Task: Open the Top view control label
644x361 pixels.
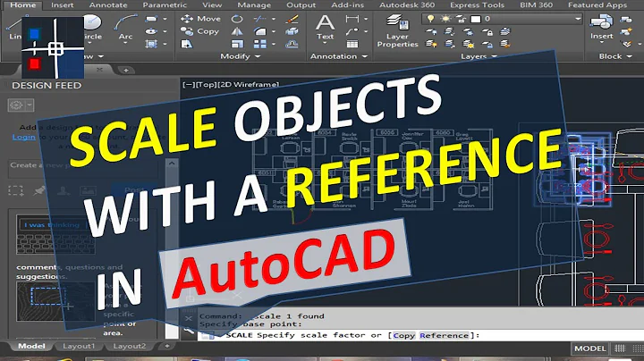Action: click(x=206, y=84)
